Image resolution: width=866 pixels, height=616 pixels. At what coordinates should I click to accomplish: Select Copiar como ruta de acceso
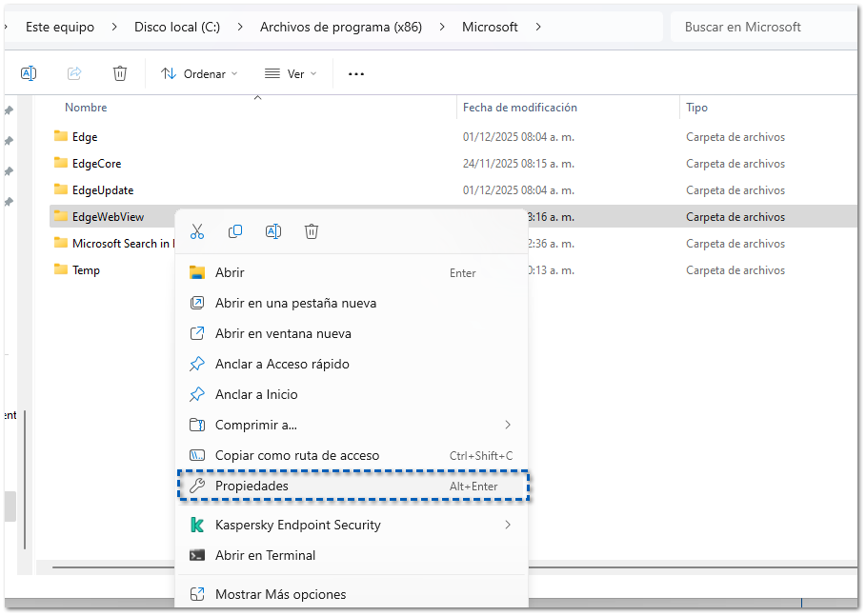296,456
